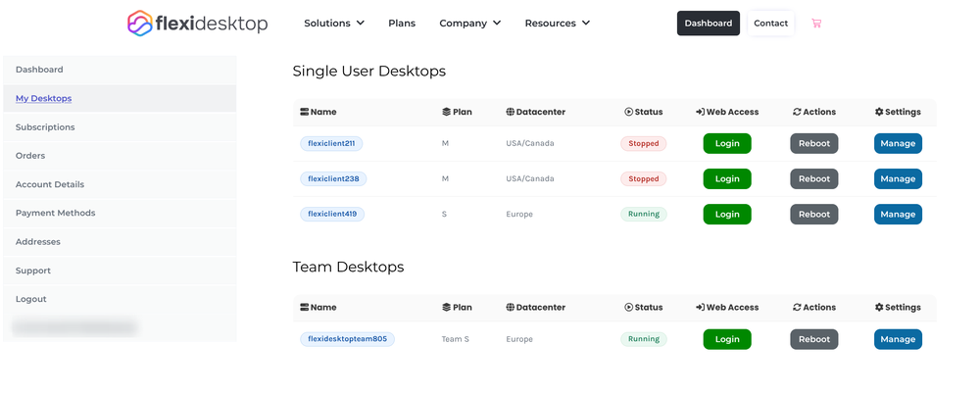Image resolution: width=980 pixels, height=394 pixels.
Task: Manage settings for flexiclient238
Action: tap(898, 178)
